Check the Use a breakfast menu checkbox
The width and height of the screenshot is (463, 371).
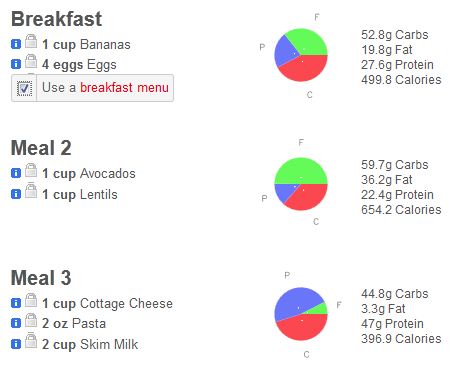point(24,88)
